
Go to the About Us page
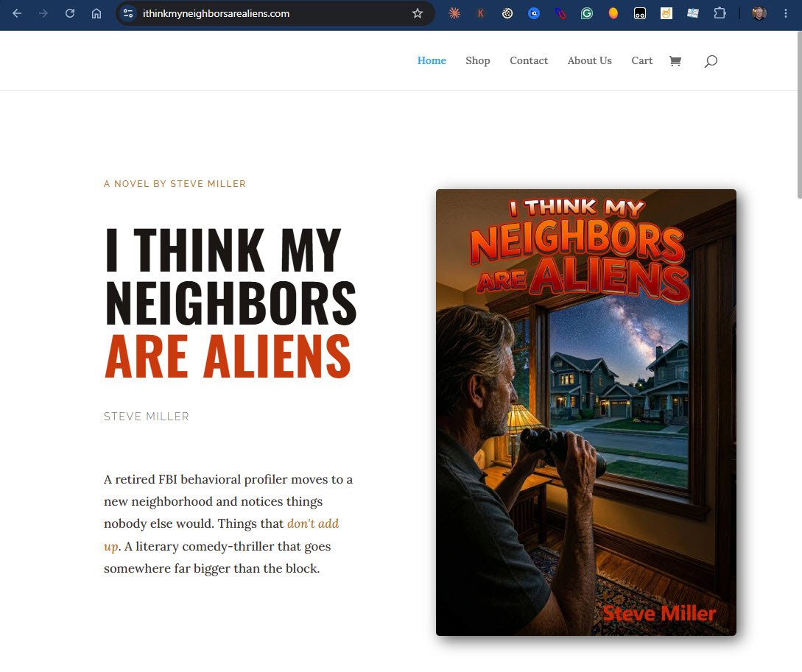[x=589, y=61]
